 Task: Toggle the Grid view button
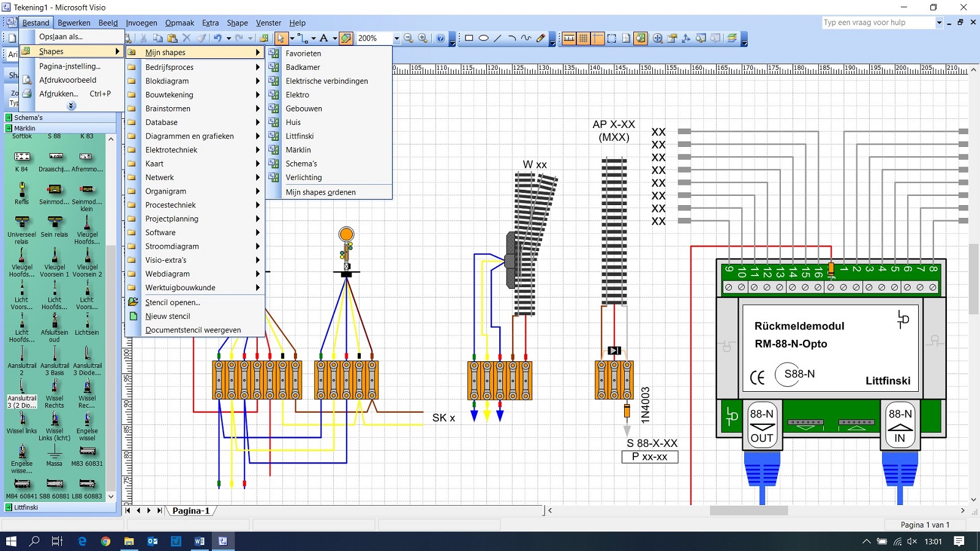[583, 38]
